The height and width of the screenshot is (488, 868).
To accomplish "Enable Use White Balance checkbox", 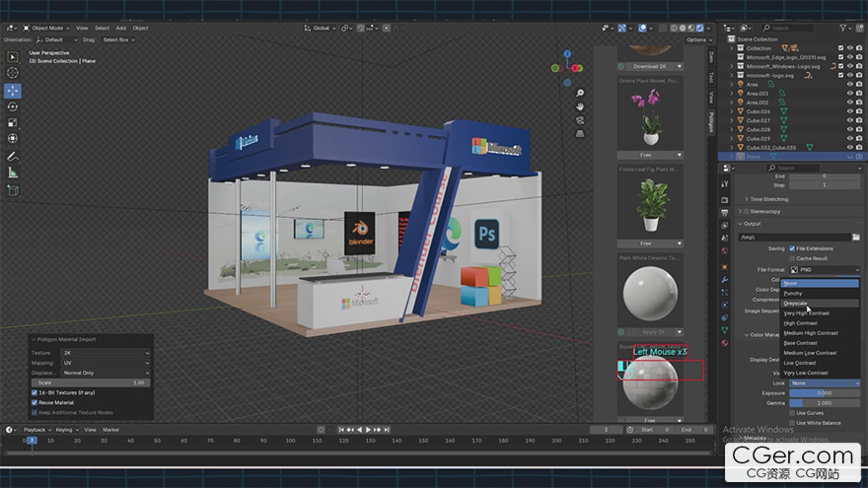I will [792, 423].
